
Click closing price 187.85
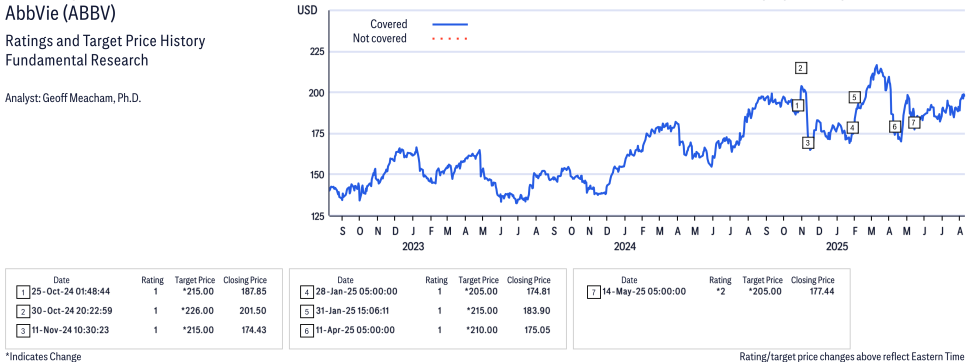[254, 291]
